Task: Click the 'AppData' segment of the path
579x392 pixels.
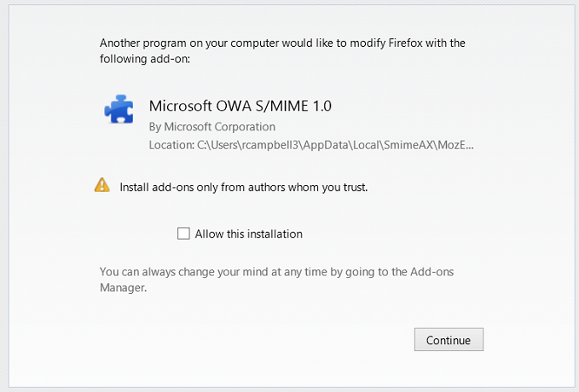Action: coord(326,145)
